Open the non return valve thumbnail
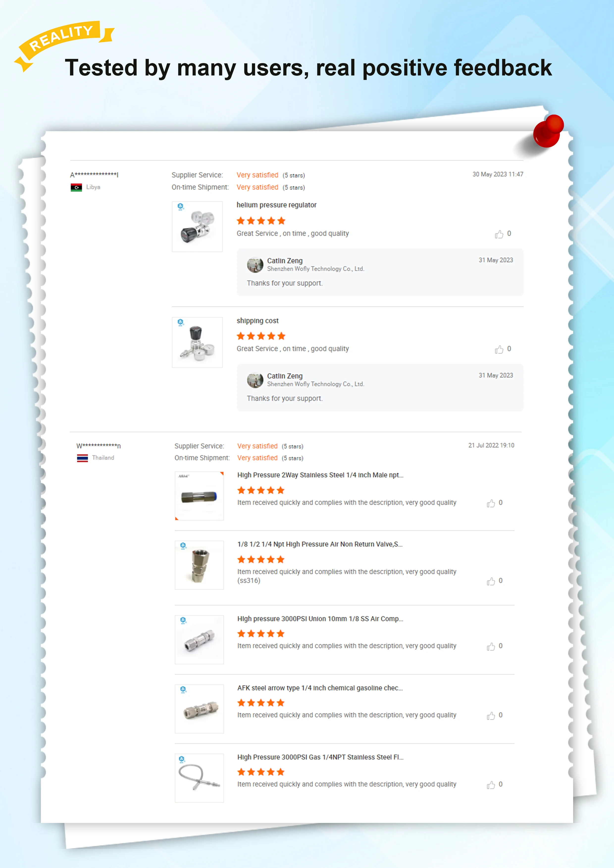The image size is (614, 868). click(x=199, y=565)
